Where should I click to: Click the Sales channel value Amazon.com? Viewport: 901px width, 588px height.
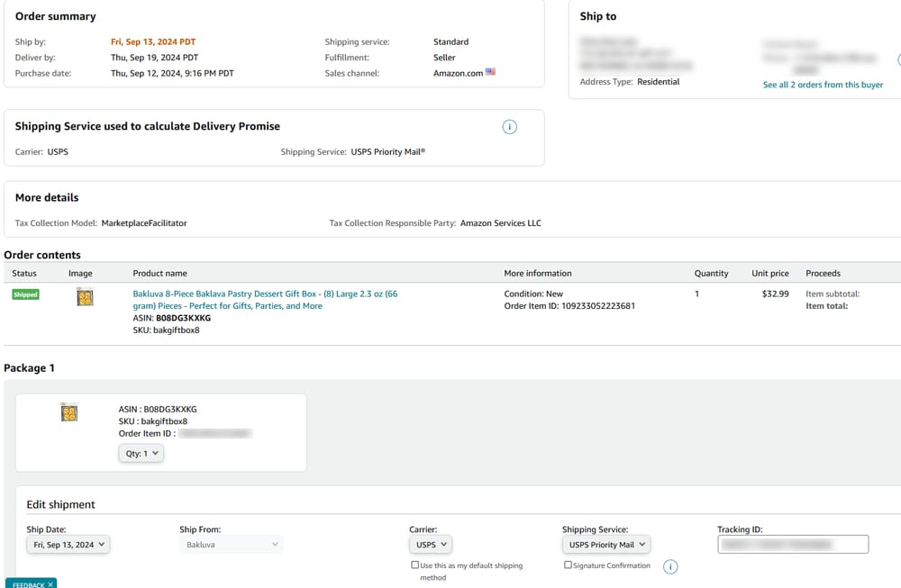[x=458, y=73]
